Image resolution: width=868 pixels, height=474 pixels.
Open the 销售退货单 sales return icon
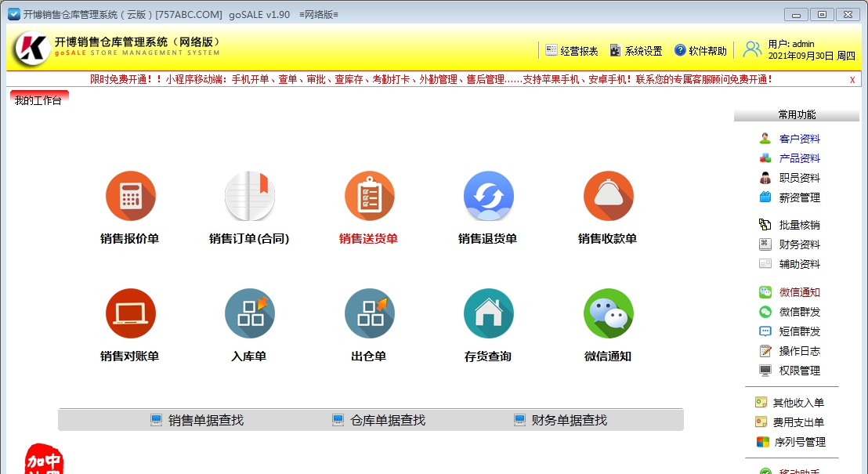pos(489,195)
